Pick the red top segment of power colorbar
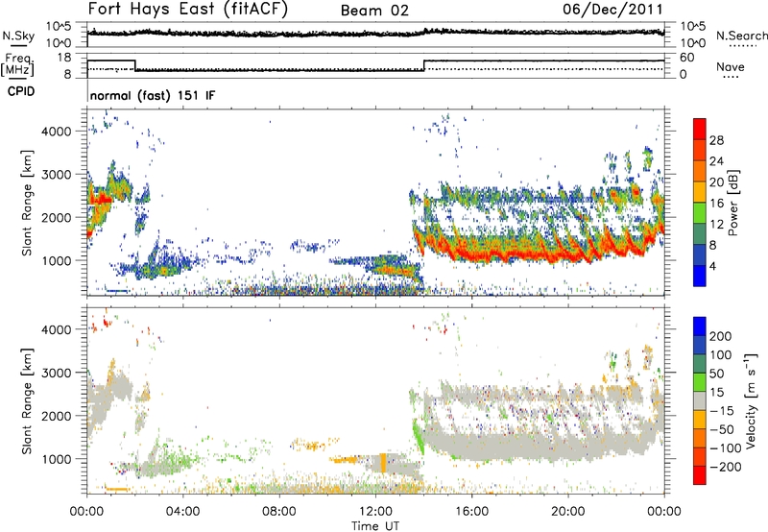 (700, 130)
